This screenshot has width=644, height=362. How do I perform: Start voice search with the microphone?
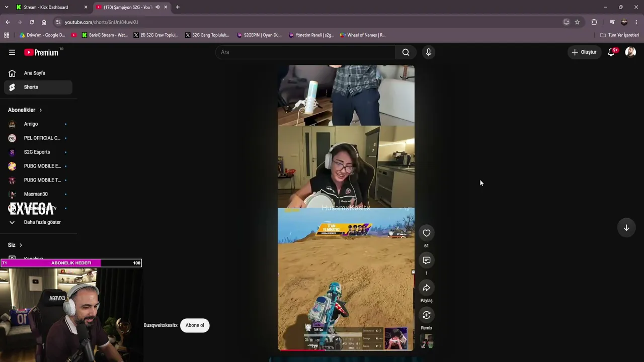(429, 52)
